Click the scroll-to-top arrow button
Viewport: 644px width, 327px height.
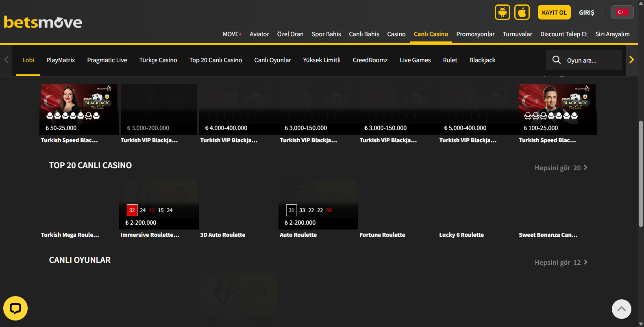point(622,309)
